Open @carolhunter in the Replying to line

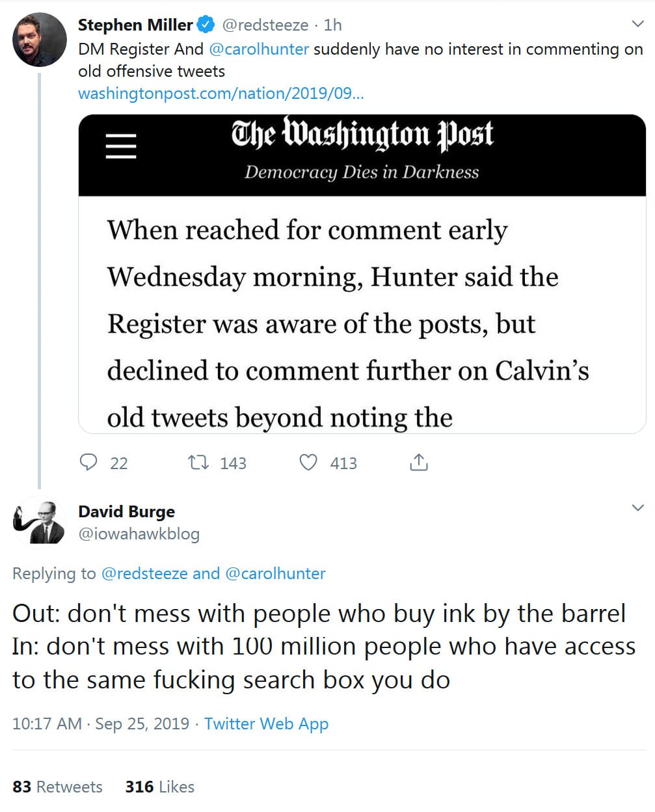pos(275,573)
